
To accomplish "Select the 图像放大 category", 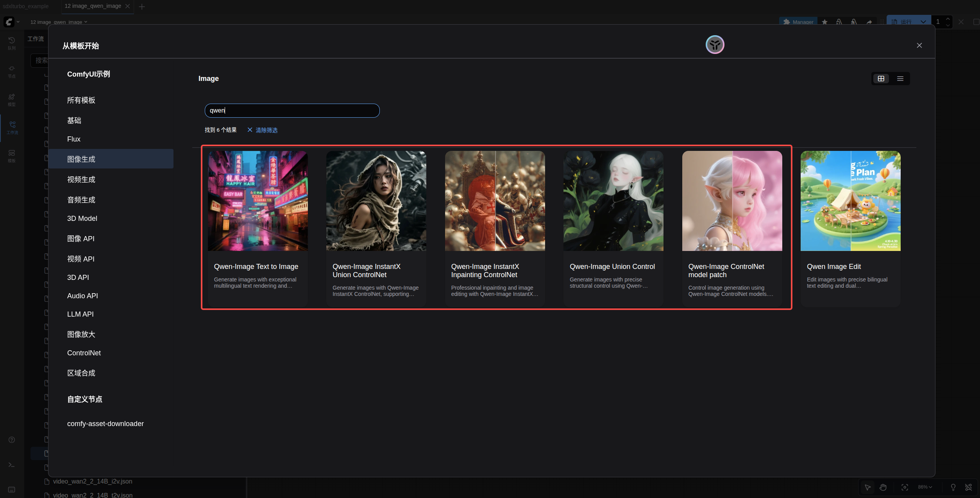I will [x=111, y=334].
